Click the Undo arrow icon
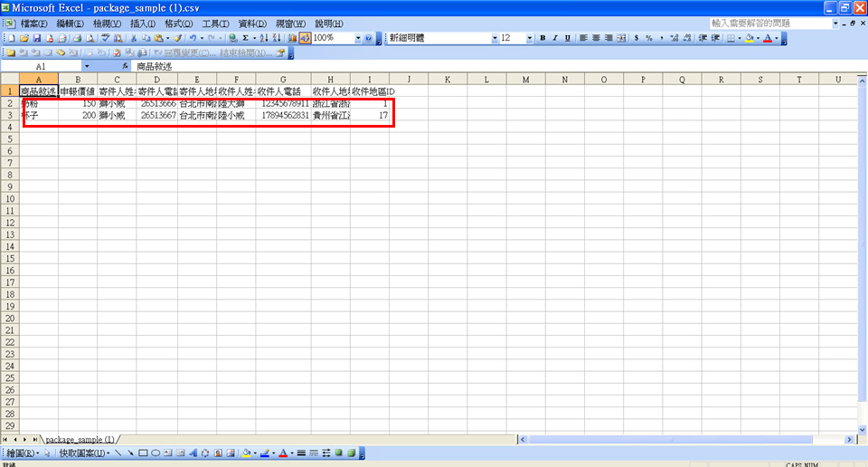Screen dimensions: 868x467 pos(193,39)
